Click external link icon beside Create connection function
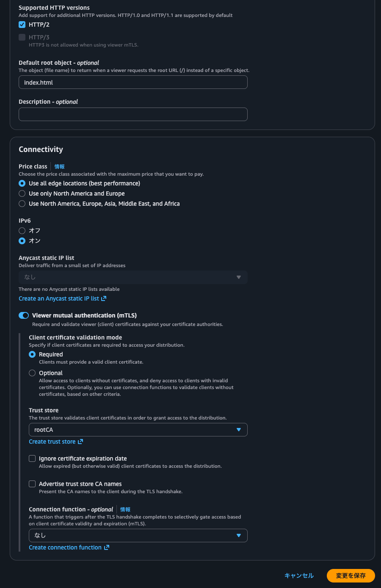This screenshot has width=381, height=588. pos(107,547)
